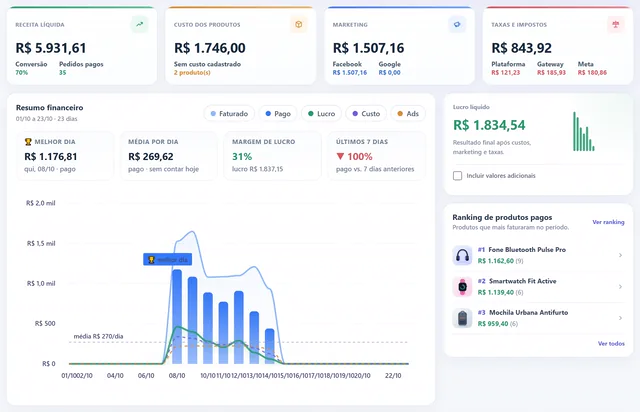Click the smartwatch icon for Smartwatch Fit Active
The width and height of the screenshot is (640, 412).
(x=462, y=287)
